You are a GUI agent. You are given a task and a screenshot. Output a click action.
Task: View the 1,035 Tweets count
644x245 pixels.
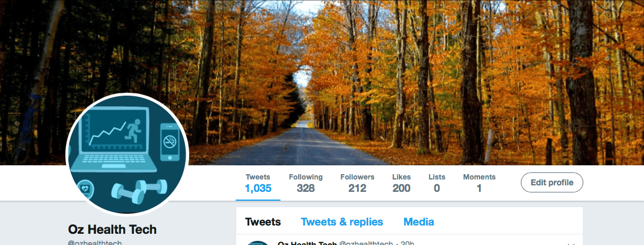pyautogui.click(x=258, y=183)
